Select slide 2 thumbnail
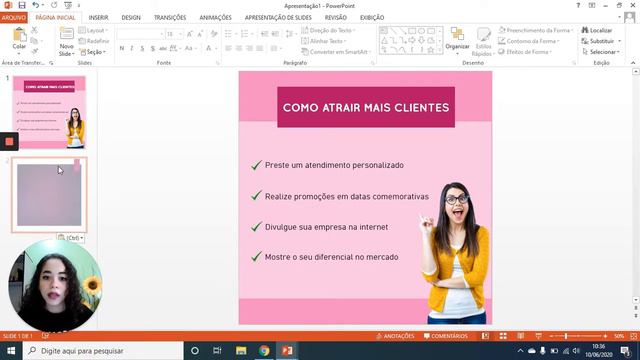The width and height of the screenshot is (640, 360). pyautogui.click(x=49, y=195)
